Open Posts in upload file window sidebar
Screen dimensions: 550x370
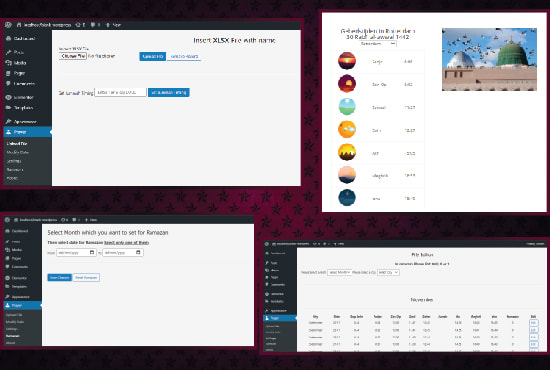[15, 52]
